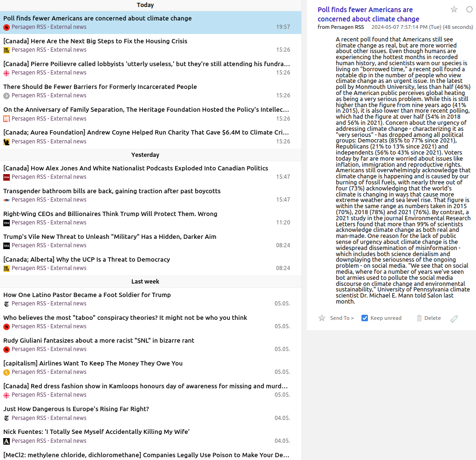
Task: Open the MeCl2 methylene chloride article
Action: point(146,455)
